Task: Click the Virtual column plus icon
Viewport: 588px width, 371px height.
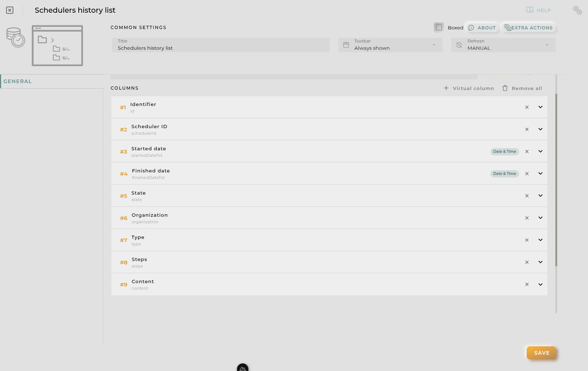Action: tap(446, 88)
